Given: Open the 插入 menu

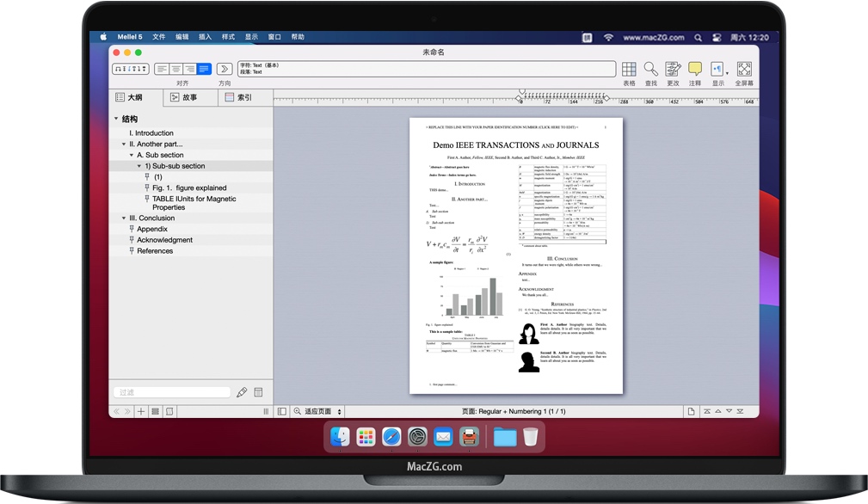Looking at the screenshot, I should click(x=205, y=37).
